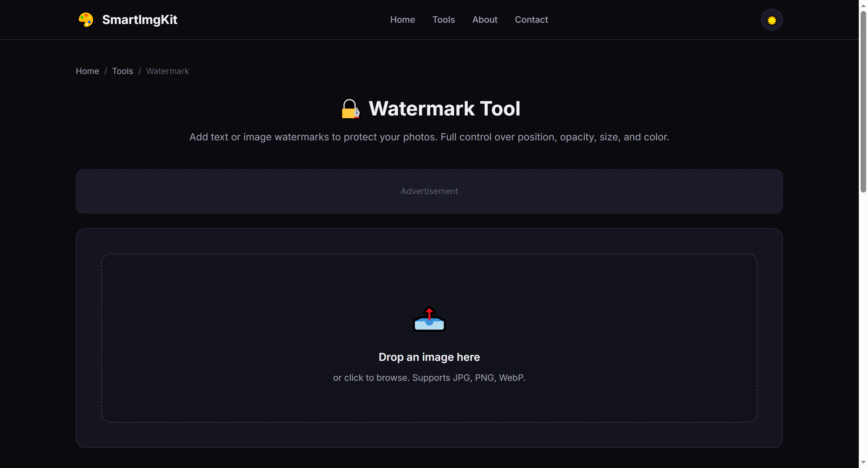Go to Tools via the breadcrumb
The height and width of the screenshot is (468, 868).
[122, 71]
